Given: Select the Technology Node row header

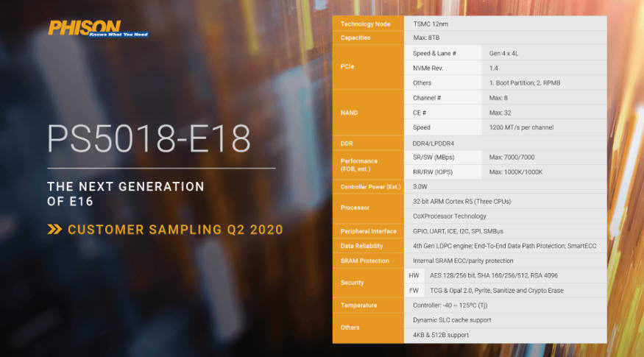Looking at the screenshot, I should [365, 24].
